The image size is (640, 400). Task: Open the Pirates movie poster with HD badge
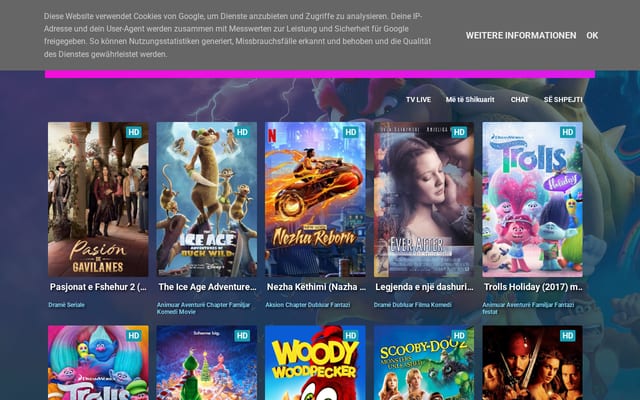532,363
